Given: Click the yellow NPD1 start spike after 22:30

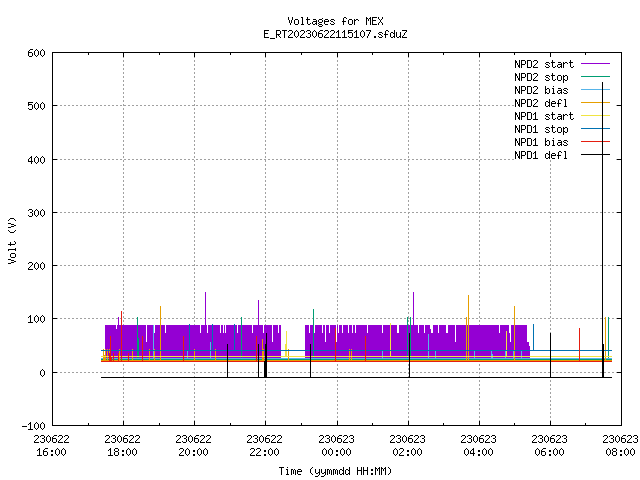Looking at the screenshot, I should pos(287,345).
